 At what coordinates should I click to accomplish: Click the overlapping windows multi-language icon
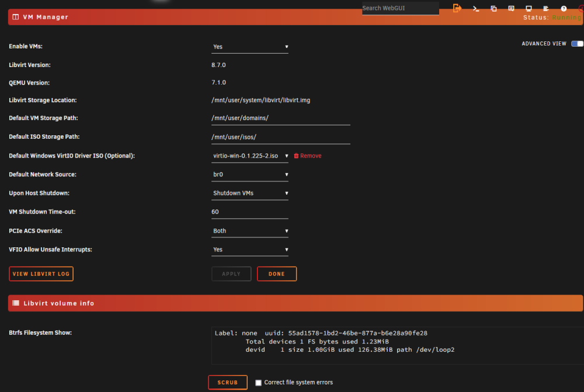point(494,9)
